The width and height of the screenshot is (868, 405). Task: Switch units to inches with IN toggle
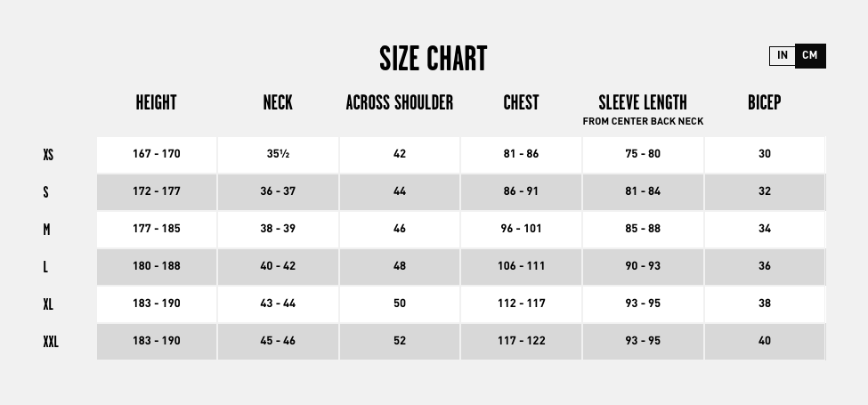(x=782, y=55)
